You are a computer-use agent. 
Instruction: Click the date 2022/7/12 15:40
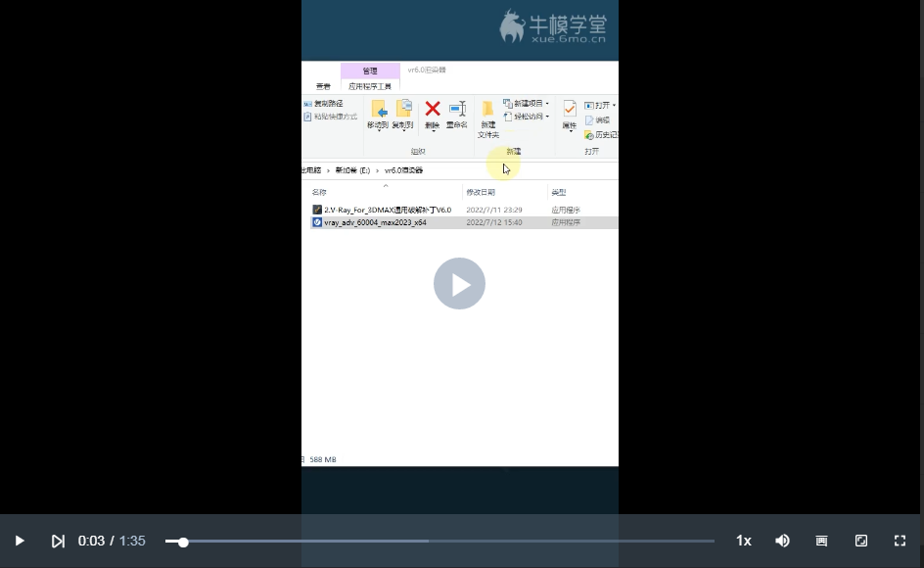pos(494,223)
